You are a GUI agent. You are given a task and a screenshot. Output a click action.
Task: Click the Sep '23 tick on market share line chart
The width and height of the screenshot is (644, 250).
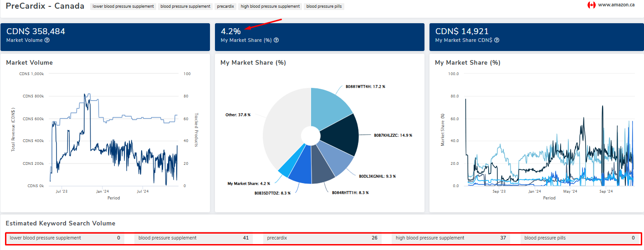click(x=499, y=192)
